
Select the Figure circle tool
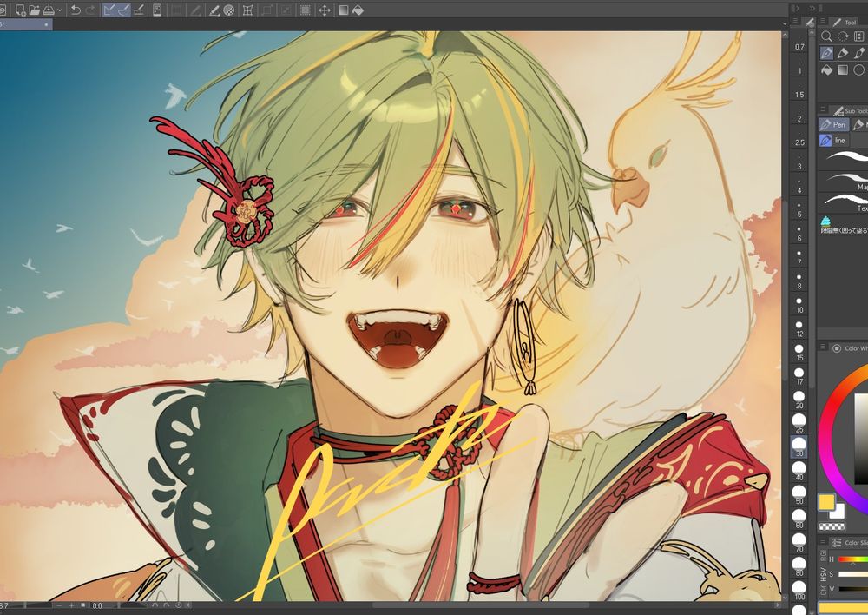click(859, 69)
